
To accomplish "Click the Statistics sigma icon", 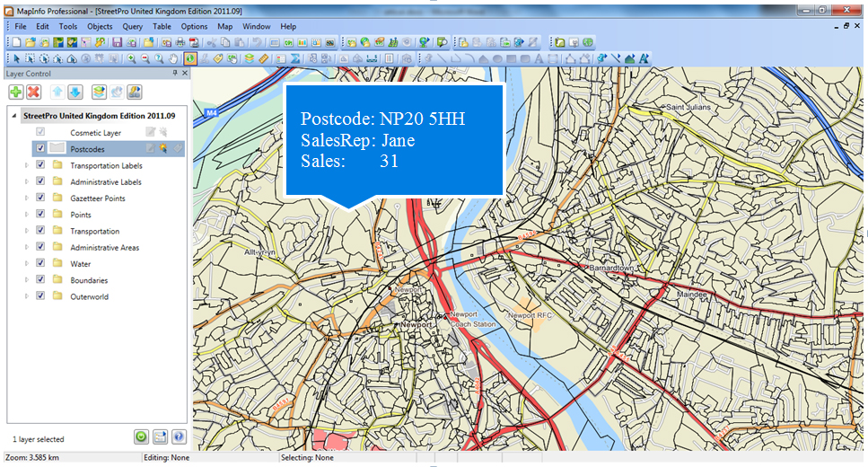I will (295, 58).
